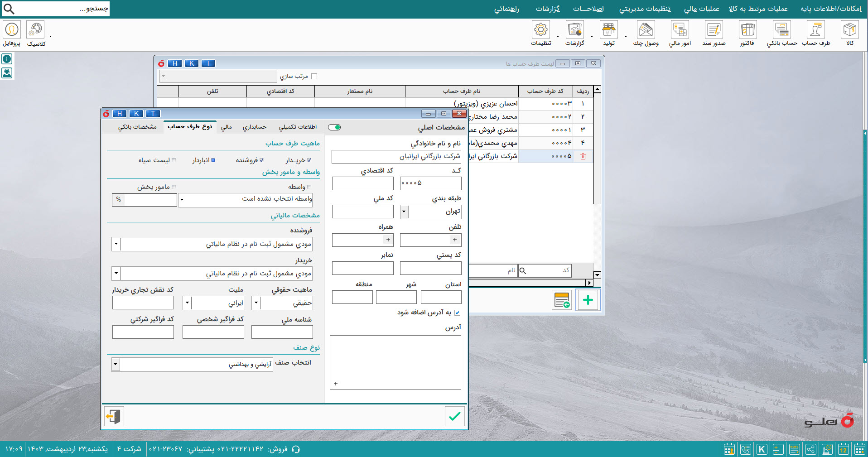
Task: Click the delete trash icon on row ۰۰۰۰۵
Action: 583,156
